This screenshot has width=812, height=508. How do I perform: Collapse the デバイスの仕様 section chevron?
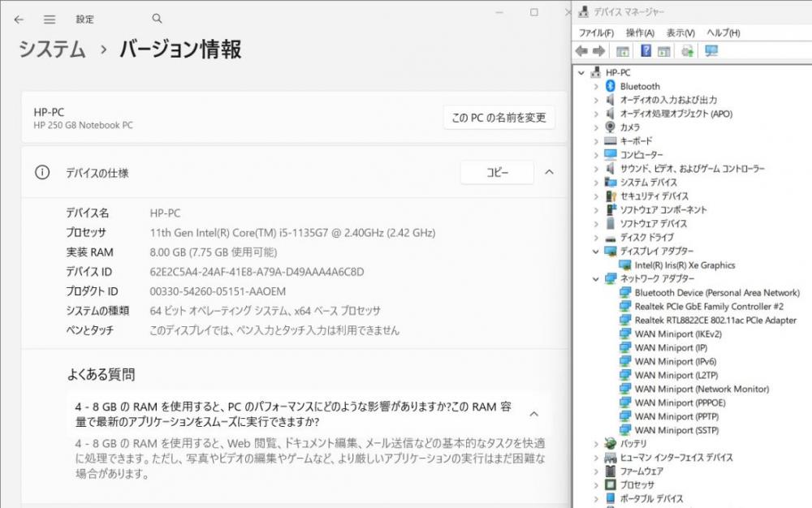coord(550,172)
